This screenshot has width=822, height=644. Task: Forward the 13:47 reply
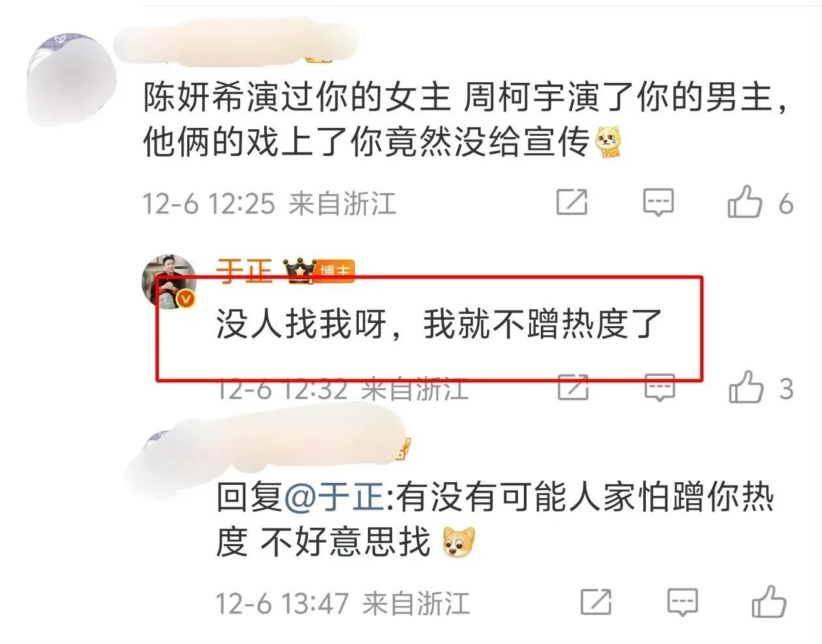pyautogui.click(x=596, y=602)
